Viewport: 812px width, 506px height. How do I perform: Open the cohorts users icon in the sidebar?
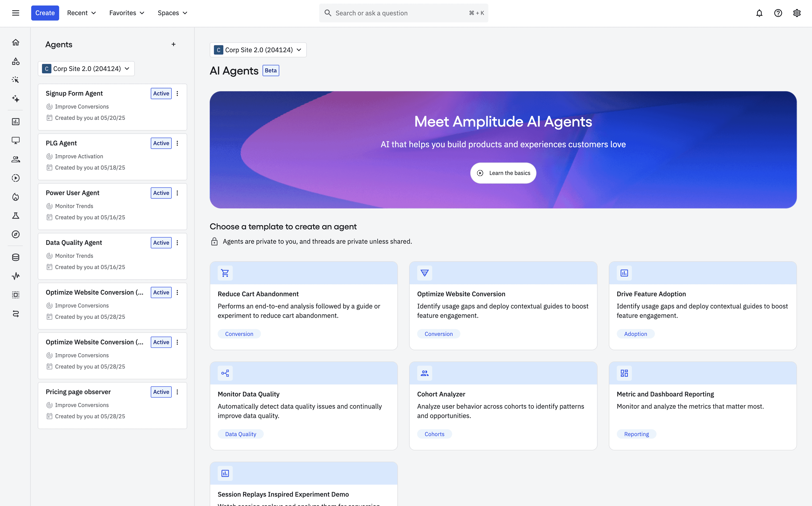pos(16,159)
